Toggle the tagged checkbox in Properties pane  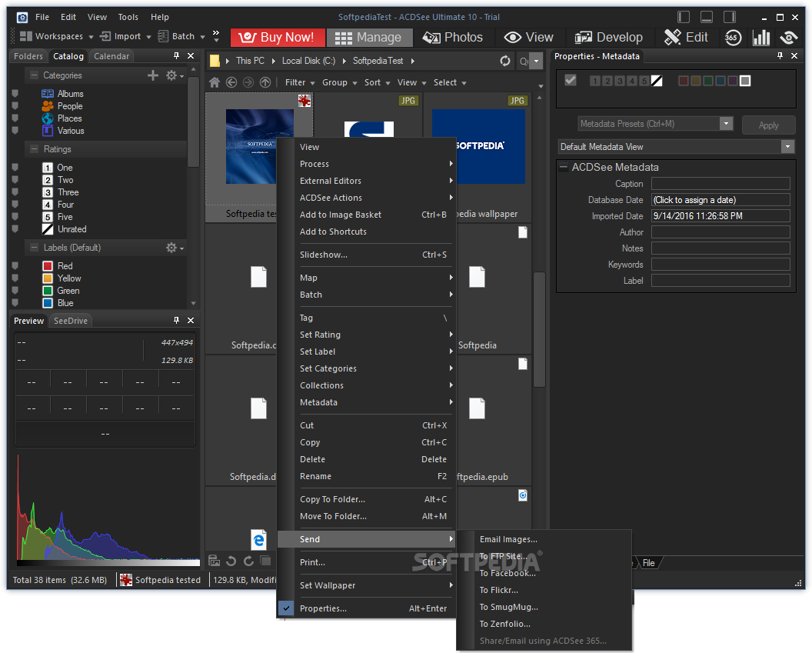pos(570,80)
